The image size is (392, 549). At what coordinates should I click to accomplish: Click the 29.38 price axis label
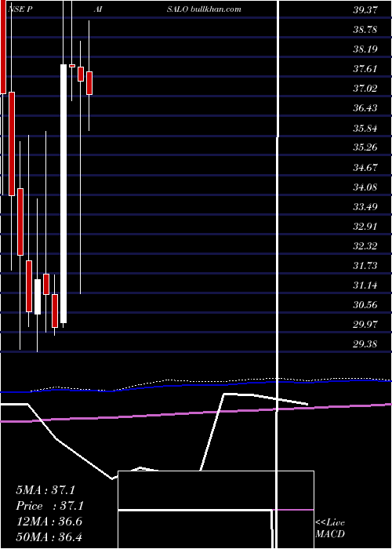tap(365, 344)
